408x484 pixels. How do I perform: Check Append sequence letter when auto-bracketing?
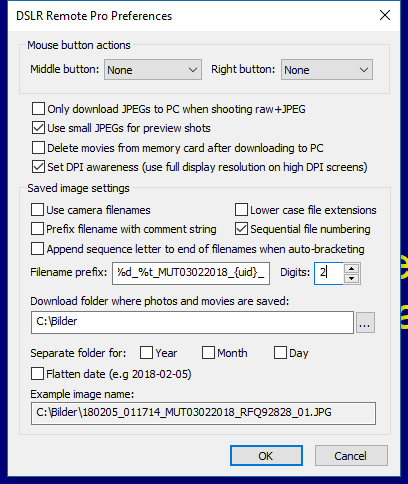tap(37, 249)
